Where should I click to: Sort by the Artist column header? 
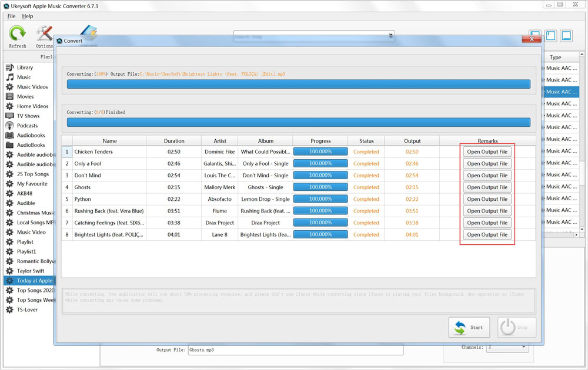[220, 141]
